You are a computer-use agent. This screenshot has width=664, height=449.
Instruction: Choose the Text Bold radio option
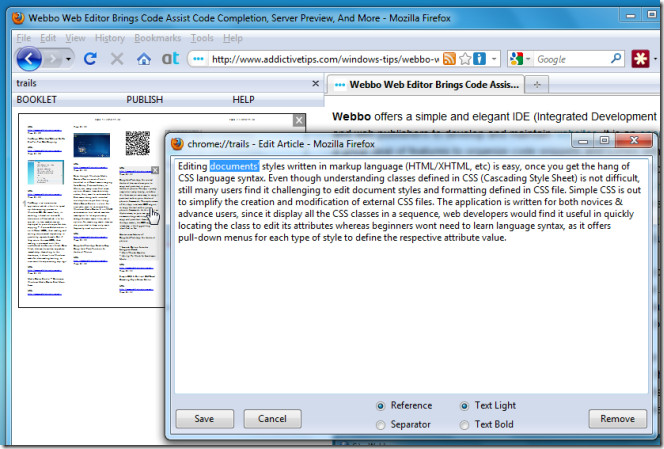[x=464, y=424]
